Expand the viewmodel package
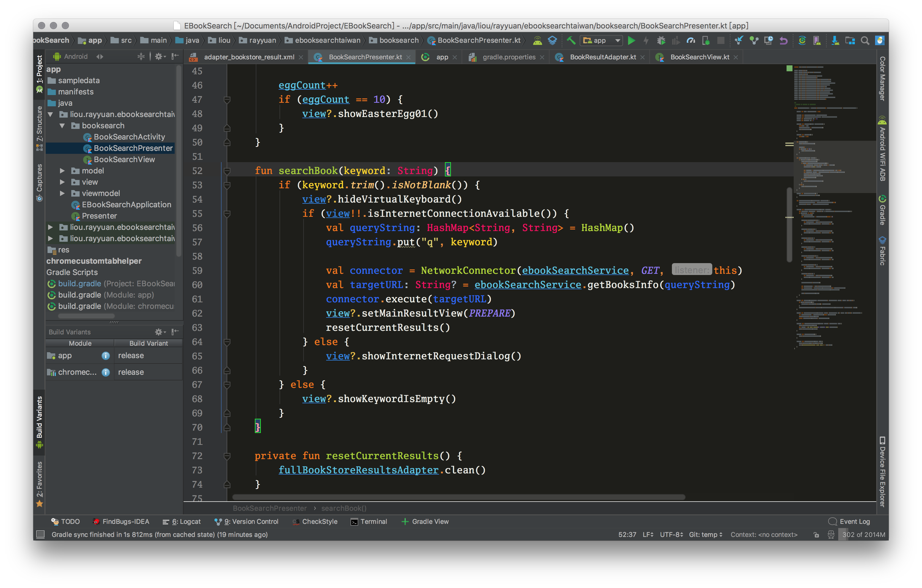922x588 pixels. tap(62, 193)
